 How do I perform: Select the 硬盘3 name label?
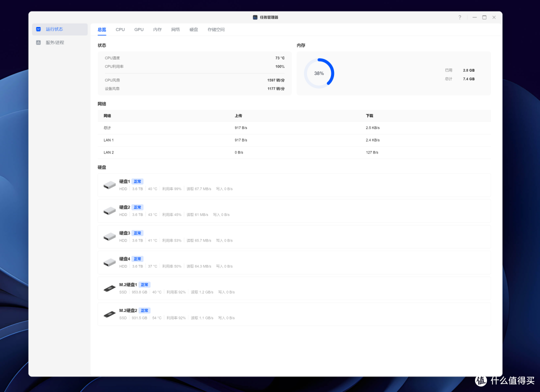(x=124, y=233)
